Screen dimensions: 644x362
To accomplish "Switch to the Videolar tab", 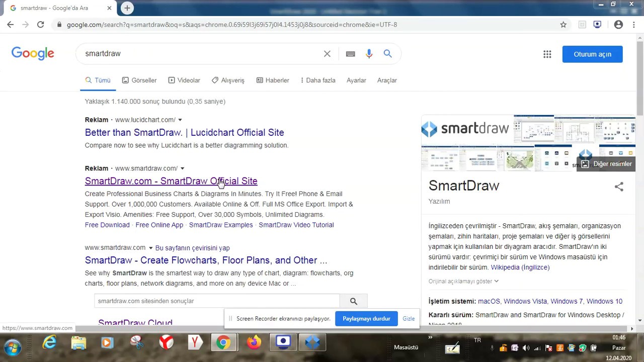I will (184, 80).
